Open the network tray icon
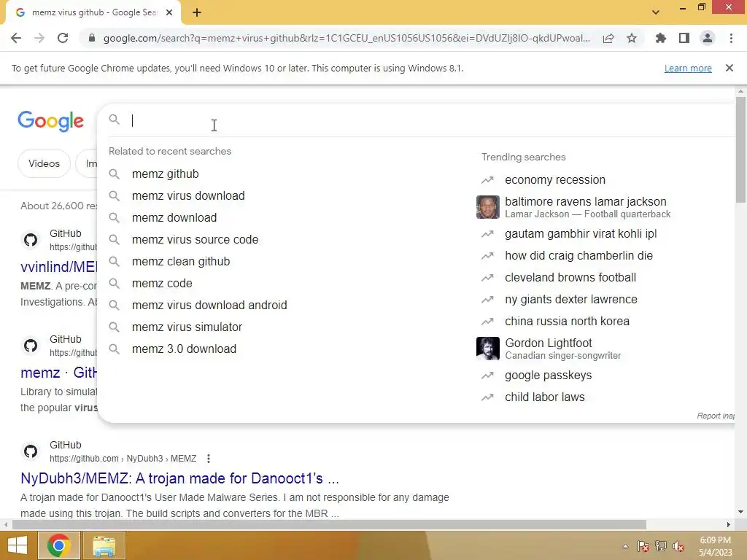 pos(661,546)
